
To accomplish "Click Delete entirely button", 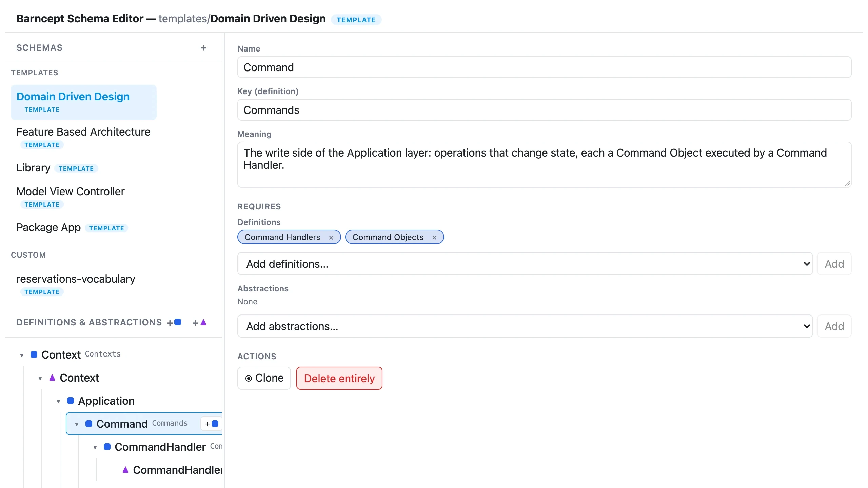I will pyautogui.click(x=339, y=378).
